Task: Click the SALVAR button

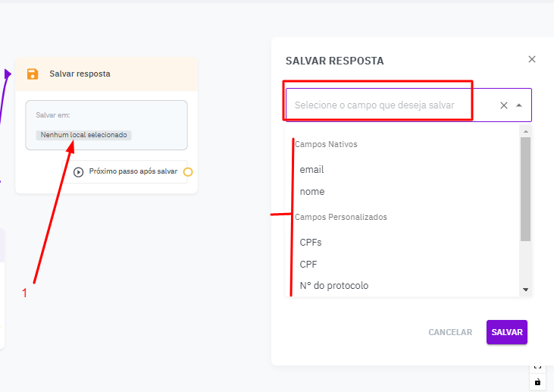Action: (x=507, y=332)
